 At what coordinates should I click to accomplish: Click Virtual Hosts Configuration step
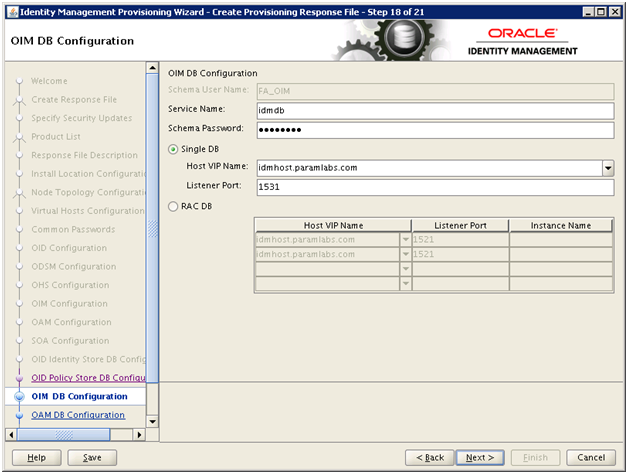coord(88,211)
